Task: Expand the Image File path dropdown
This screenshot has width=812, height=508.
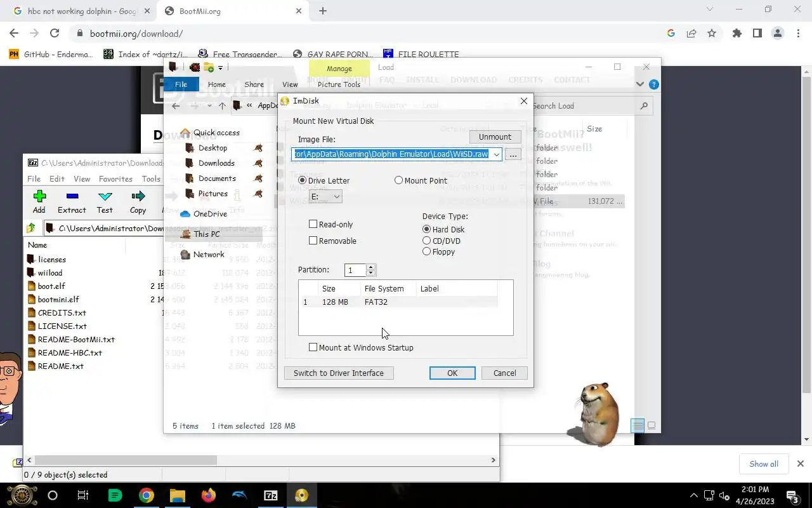Action: coord(496,154)
